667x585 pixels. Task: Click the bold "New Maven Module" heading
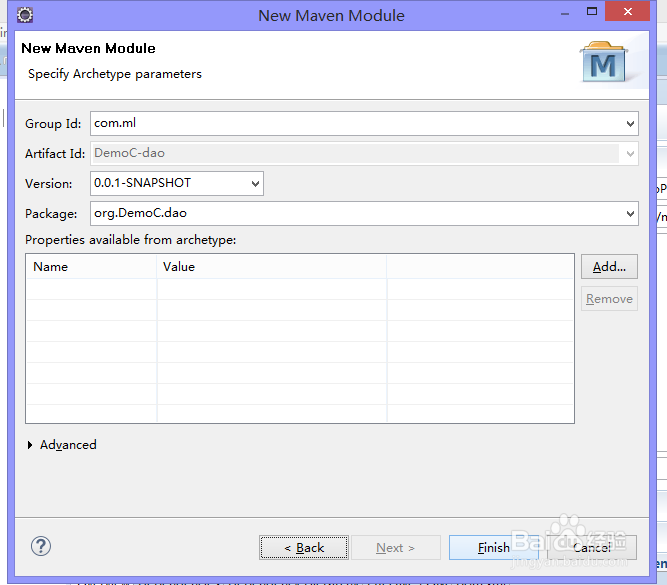tap(88, 49)
